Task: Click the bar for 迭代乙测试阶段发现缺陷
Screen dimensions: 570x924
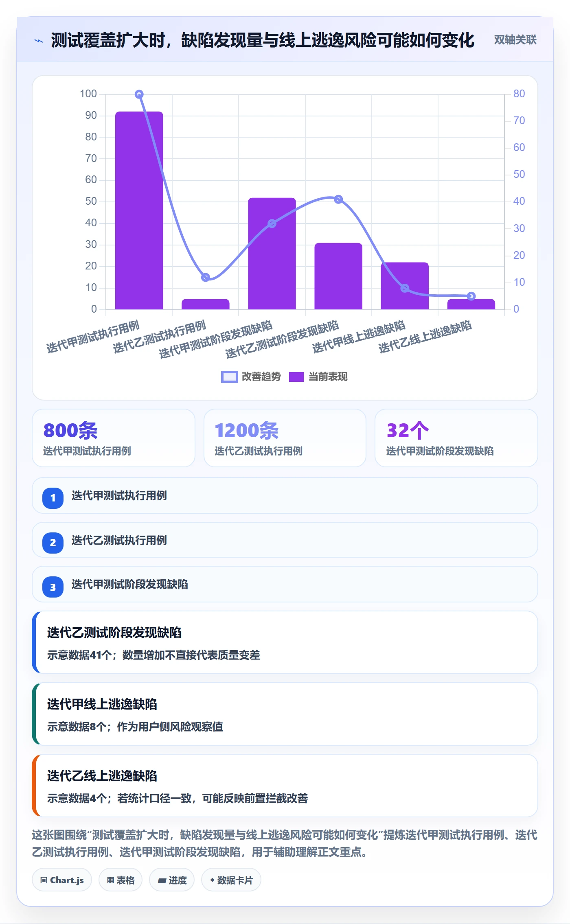Action: [x=338, y=276]
